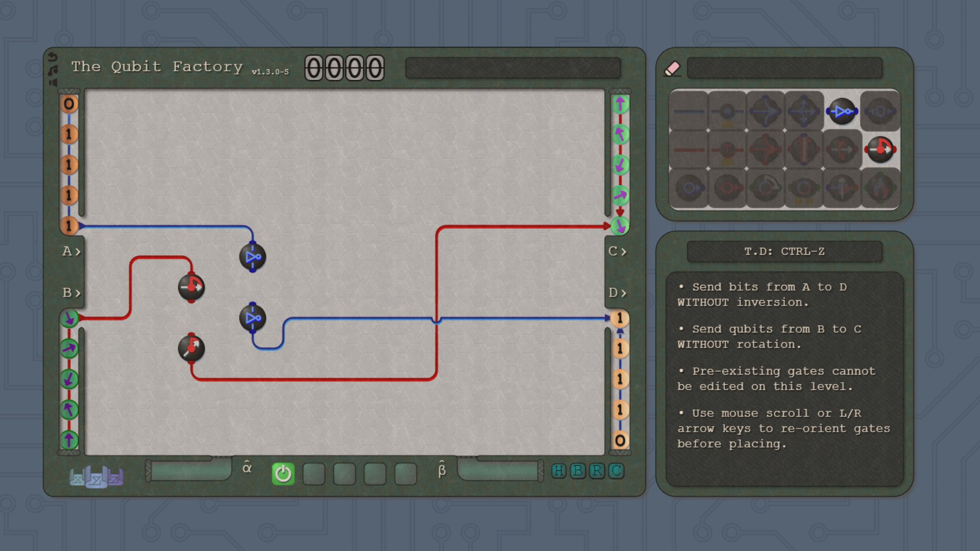Toggle the R button

597,471
